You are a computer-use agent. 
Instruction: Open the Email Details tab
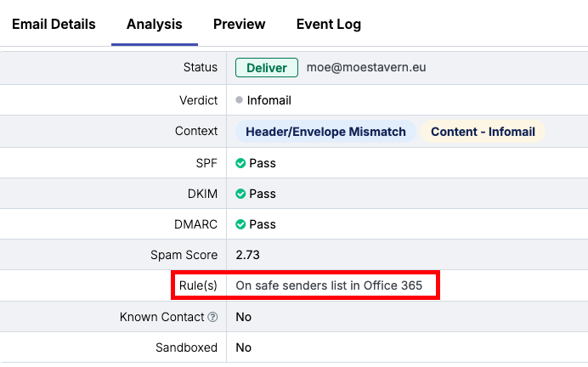tap(54, 24)
